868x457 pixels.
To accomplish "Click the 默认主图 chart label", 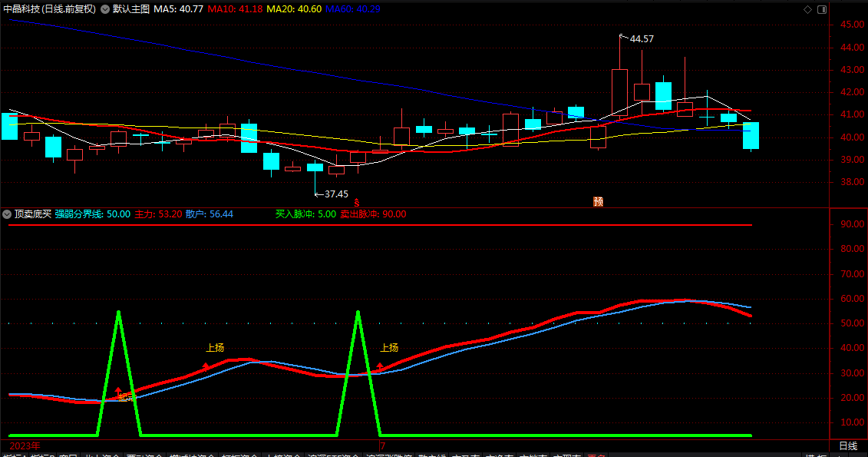I will coord(131,9).
